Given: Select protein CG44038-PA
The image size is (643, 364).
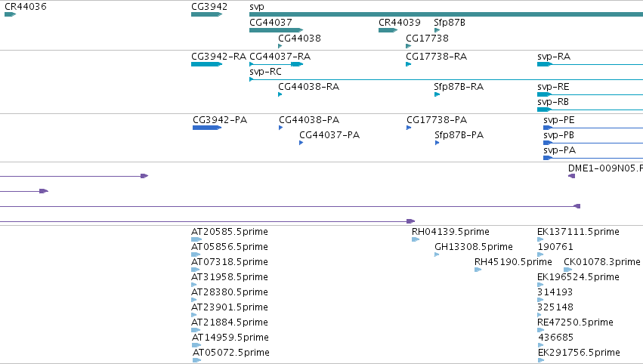Looking at the screenshot, I should 281,128.
